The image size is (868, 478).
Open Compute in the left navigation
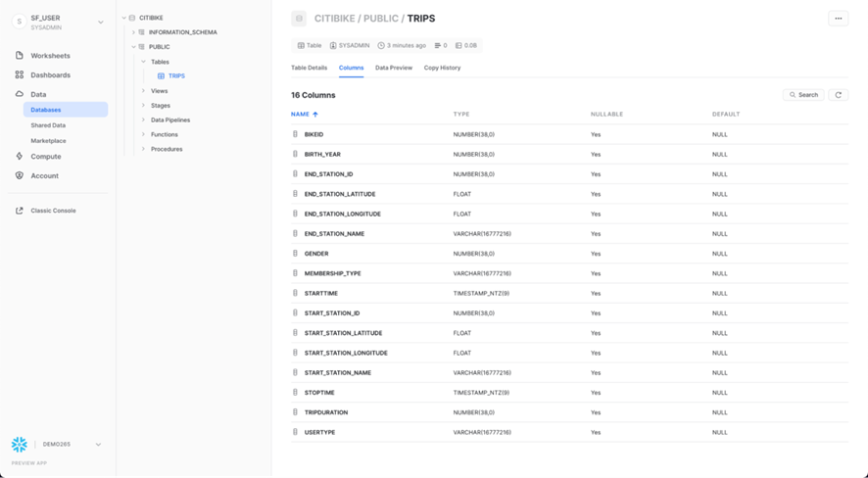tap(45, 157)
